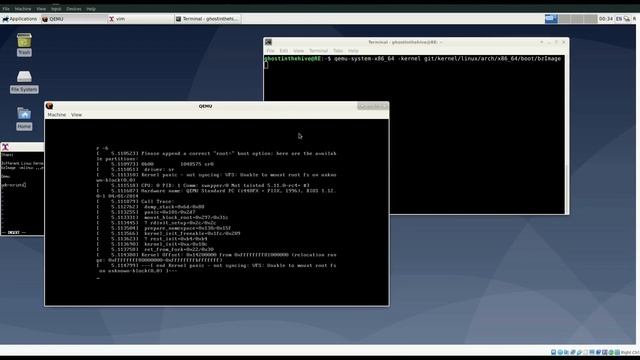This screenshot has height=360, width=640.
Task: Click the VirtualBox USB status icon
Action: pyautogui.click(x=579, y=352)
